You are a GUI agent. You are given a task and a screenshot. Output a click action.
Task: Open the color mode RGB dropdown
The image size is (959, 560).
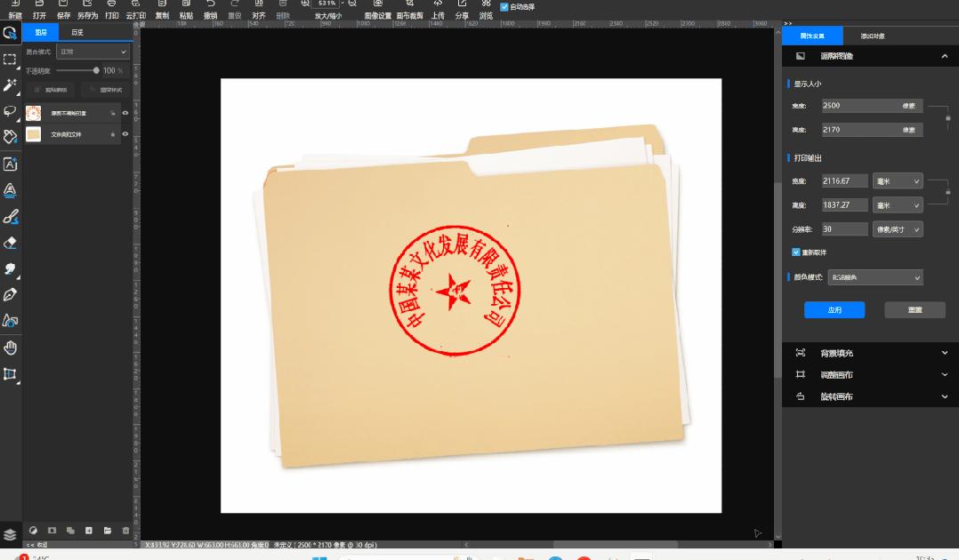(875, 277)
